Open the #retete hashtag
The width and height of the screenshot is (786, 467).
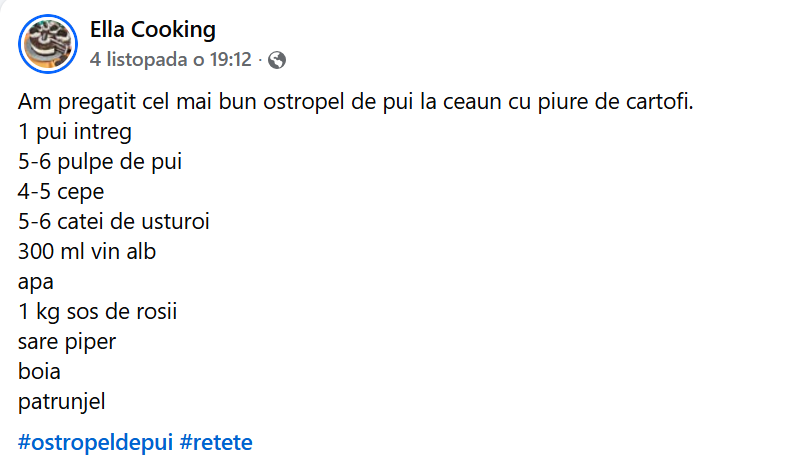coord(217,441)
